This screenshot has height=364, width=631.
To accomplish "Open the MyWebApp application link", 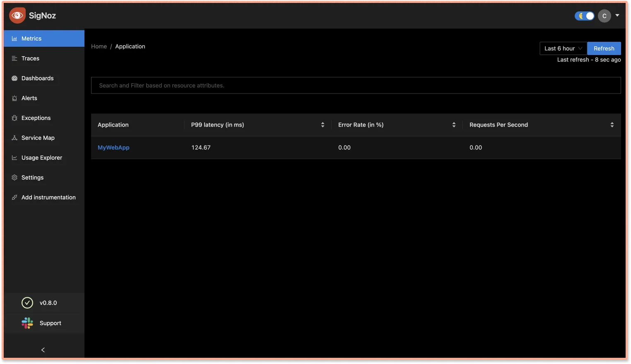I will point(113,148).
